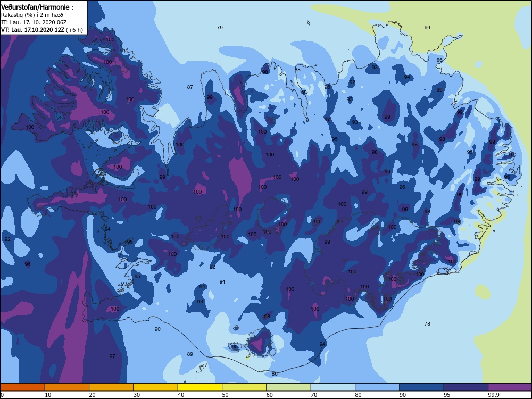Select the bright yellow 40–50 legend swatch
Screen dimensions: 532x399
click(x=200, y=387)
